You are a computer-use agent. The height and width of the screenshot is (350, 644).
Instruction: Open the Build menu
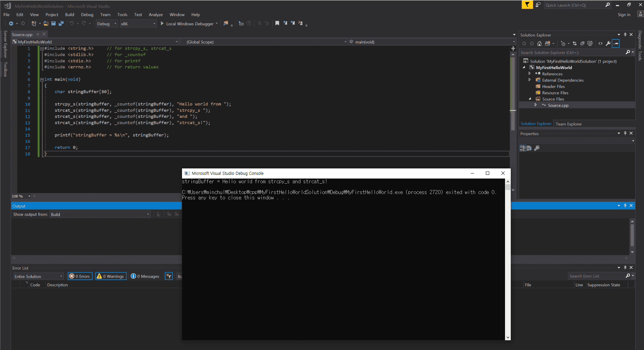tap(70, 14)
